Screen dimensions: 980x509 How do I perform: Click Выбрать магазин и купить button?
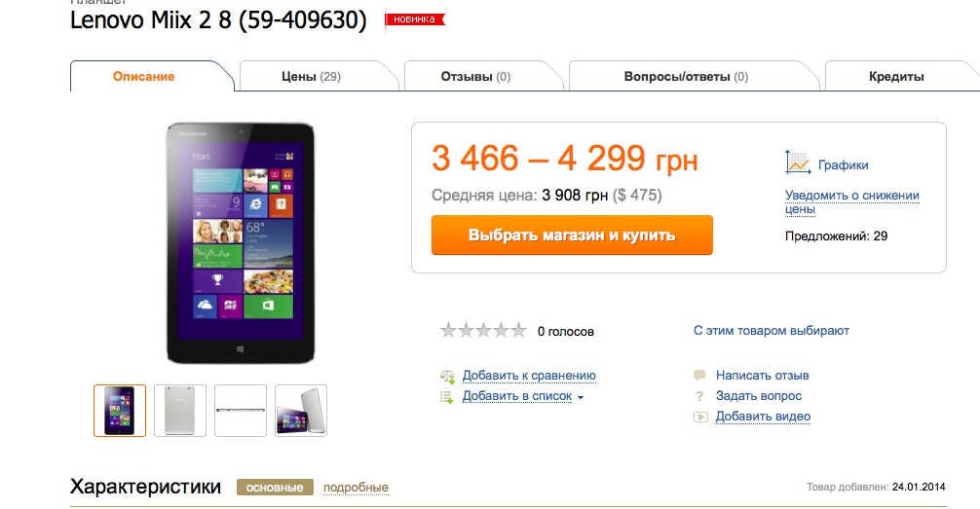[x=572, y=235]
